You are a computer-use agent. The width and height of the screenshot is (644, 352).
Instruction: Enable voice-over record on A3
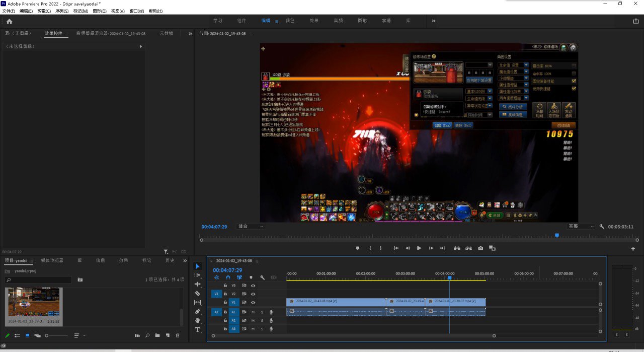coord(271,329)
